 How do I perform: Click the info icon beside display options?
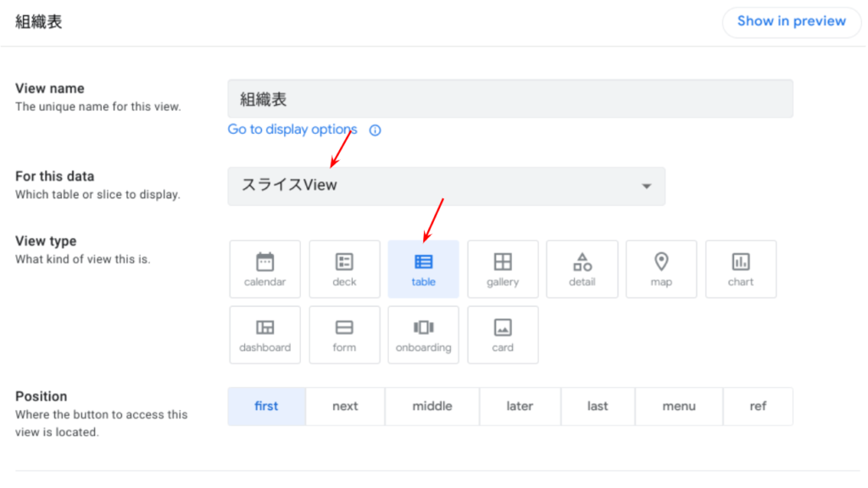pos(375,130)
